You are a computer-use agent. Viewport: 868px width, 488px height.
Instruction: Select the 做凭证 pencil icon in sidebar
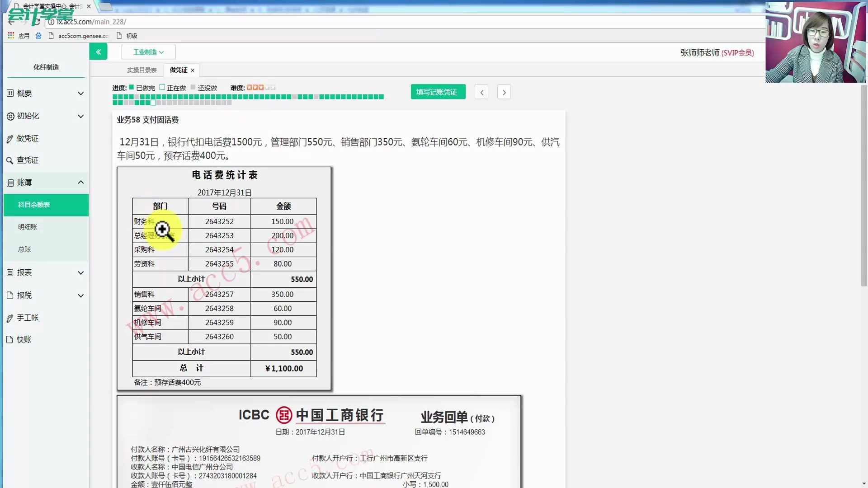(x=10, y=138)
